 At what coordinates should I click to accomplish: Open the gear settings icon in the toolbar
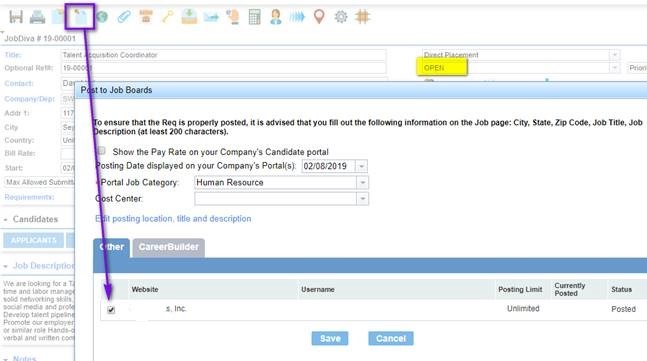[x=341, y=17]
